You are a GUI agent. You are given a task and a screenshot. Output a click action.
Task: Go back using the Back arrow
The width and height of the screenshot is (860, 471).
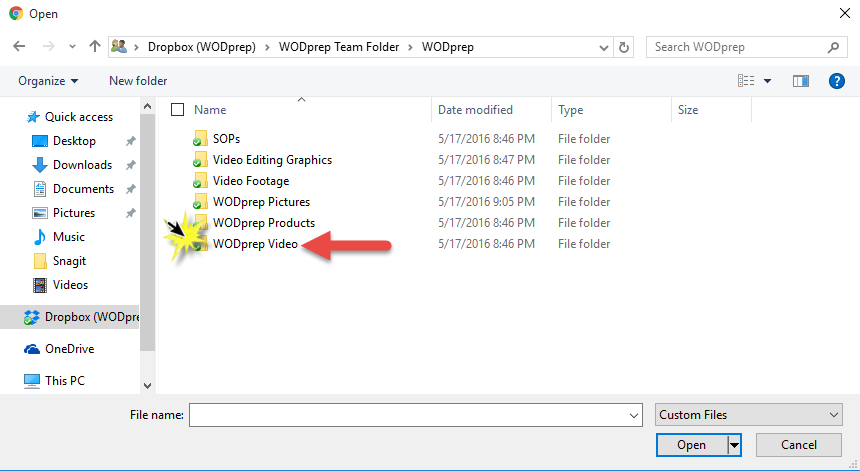[19, 47]
